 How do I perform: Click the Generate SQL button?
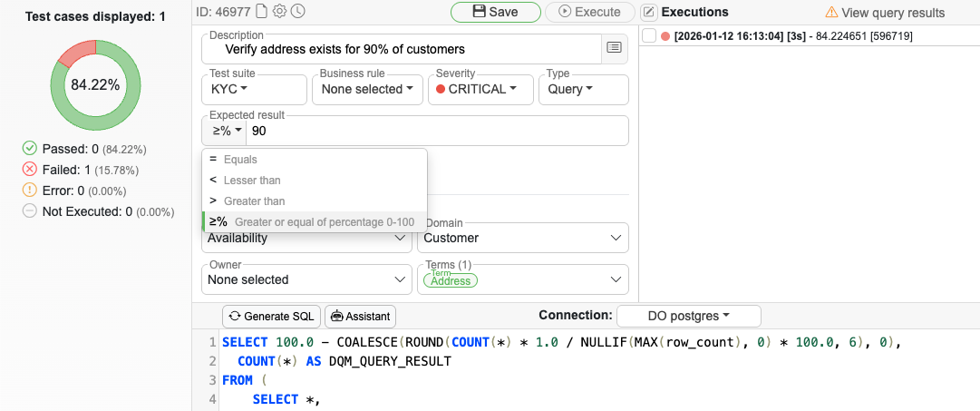[271, 316]
